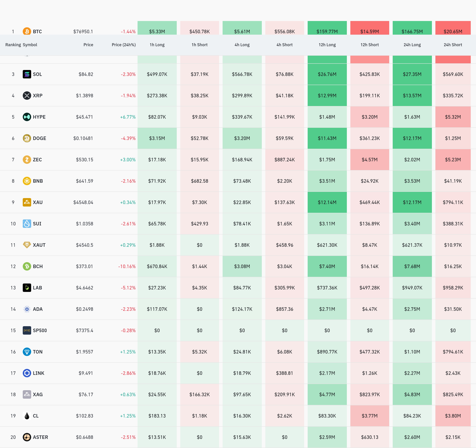This screenshot has width=476, height=448.
Task: Sort by the Ranking column header
Action: point(13,45)
